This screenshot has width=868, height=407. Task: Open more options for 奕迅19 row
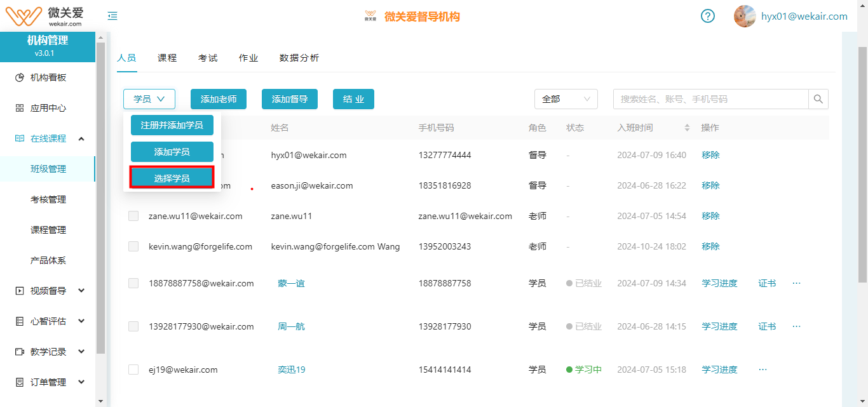tap(763, 370)
